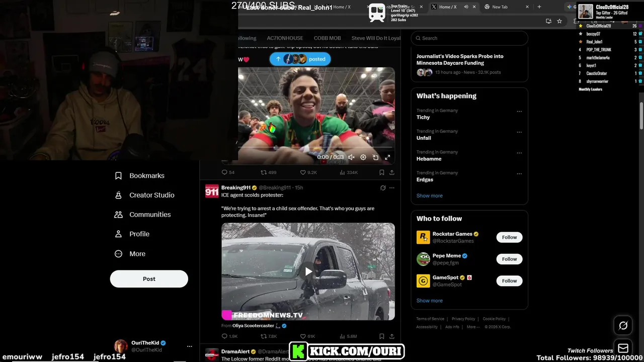
Task: Reply to the post with 54 comments
Action: (x=228, y=172)
